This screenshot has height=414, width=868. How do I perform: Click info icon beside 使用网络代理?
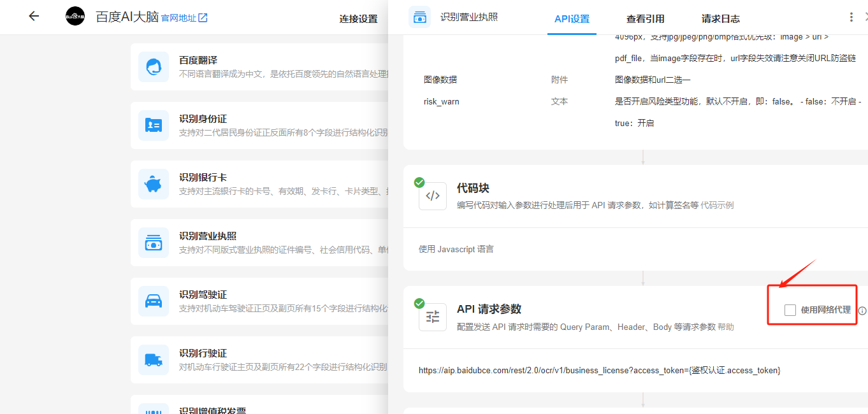click(x=862, y=311)
